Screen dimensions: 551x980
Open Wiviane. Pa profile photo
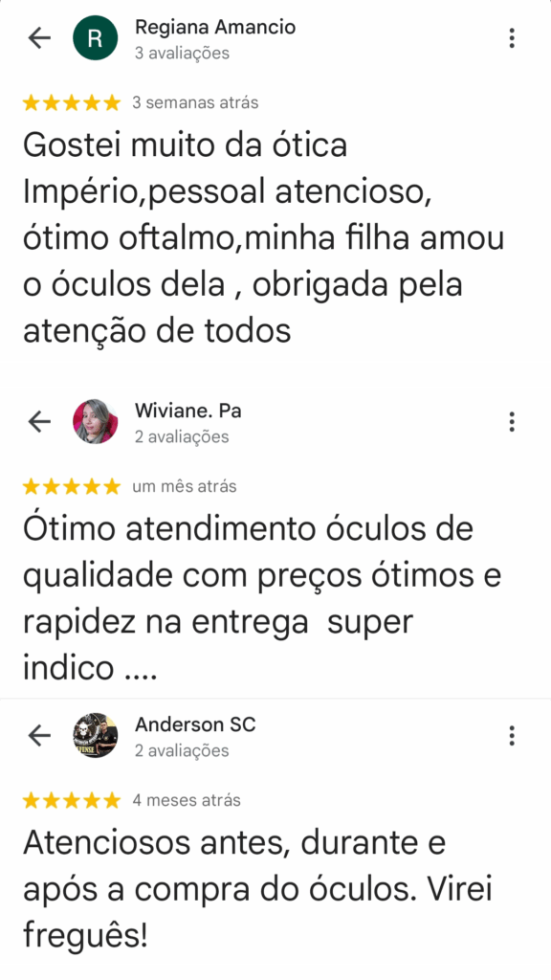pyautogui.click(x=95, y=422)
